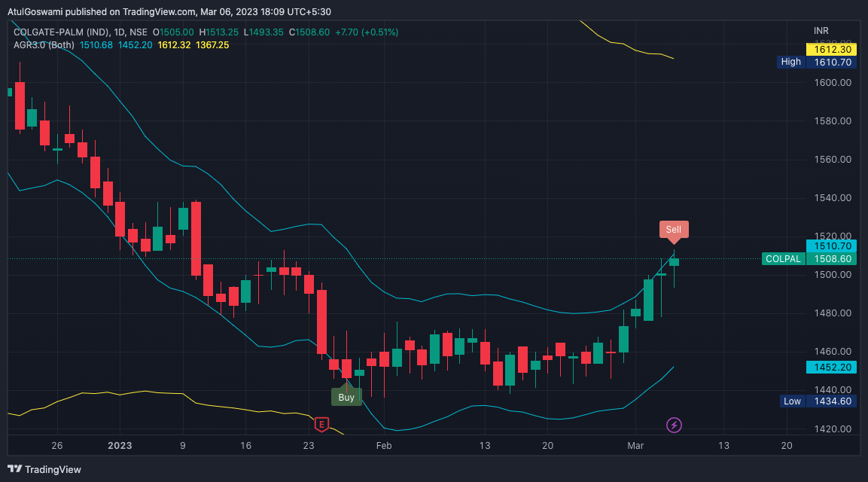Viewport: 868px width, 482px height.
Task: Click the TradingView logo at the bottom
Action: (44, 469)
